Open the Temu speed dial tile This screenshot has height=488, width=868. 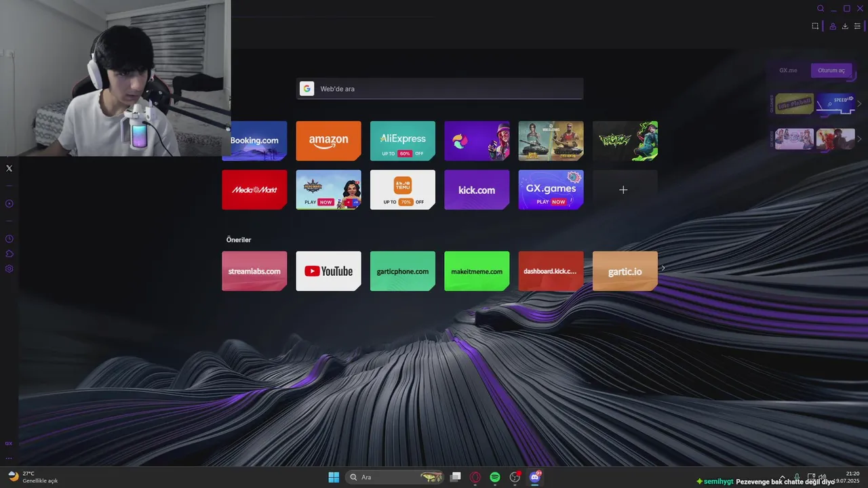tap(403, 190)
